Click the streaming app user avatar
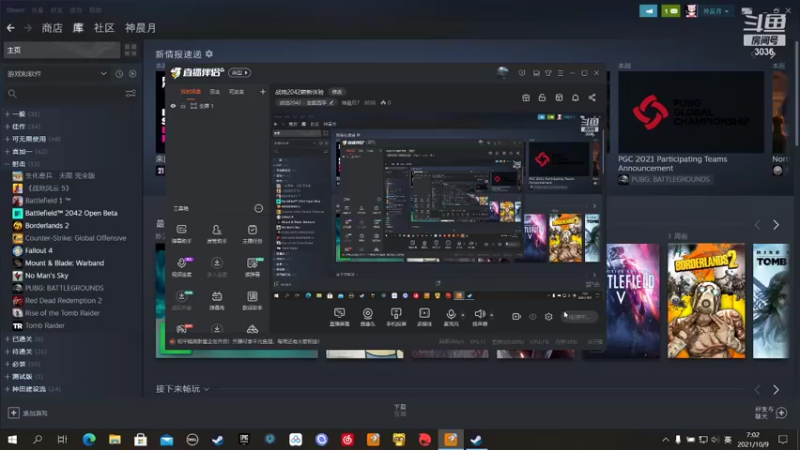The height and width of the screenshot is (450, 800). (503, 72)
